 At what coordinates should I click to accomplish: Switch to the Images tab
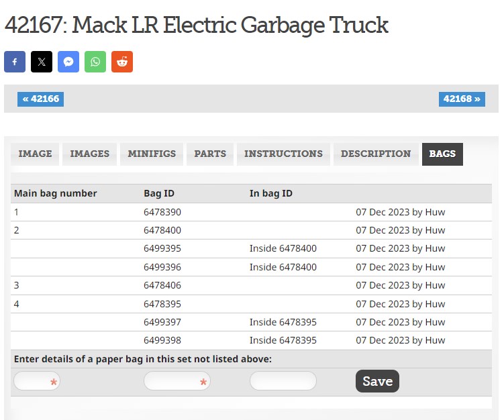click(x=89, y=154)
